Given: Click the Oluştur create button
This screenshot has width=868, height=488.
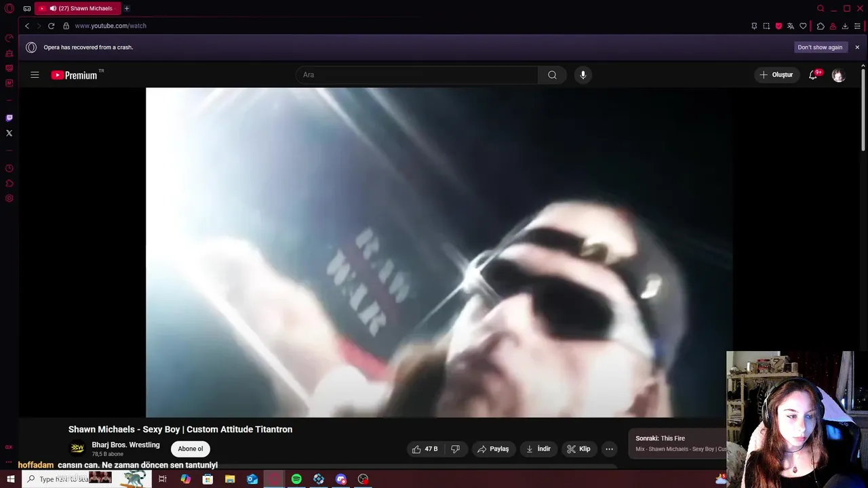Looking at the screenshot, I should (x=776, y=75).
